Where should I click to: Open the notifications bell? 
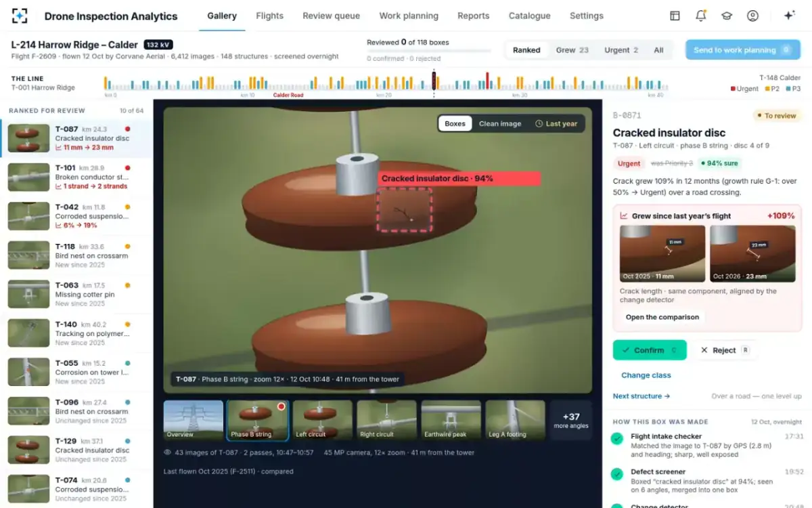point(701,16)
